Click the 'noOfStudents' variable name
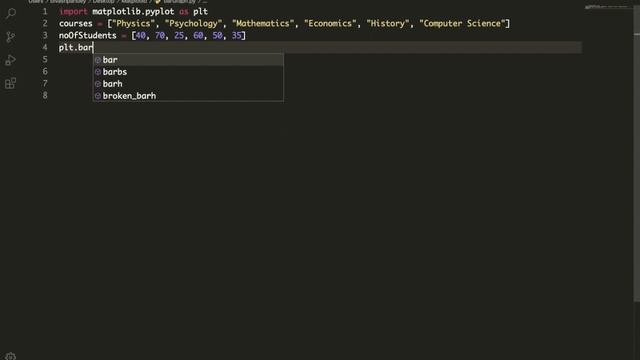Viewport: 640px width, 360px height. point(88,36)
